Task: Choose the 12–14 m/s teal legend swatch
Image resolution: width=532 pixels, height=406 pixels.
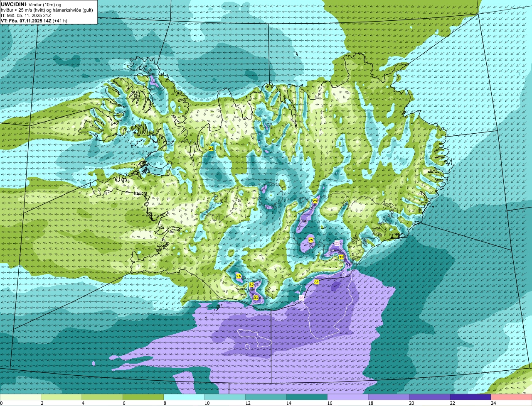Action: (x=266, y=397)
